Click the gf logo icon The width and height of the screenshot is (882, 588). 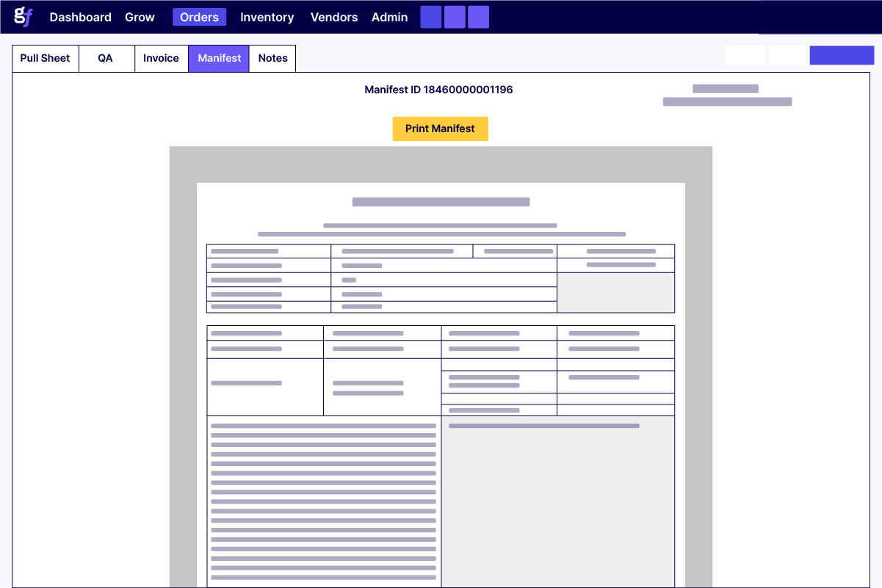tap(24, 17)
